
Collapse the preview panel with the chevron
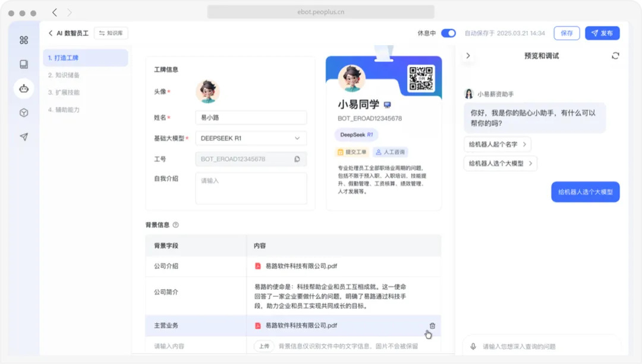[468, 55]
